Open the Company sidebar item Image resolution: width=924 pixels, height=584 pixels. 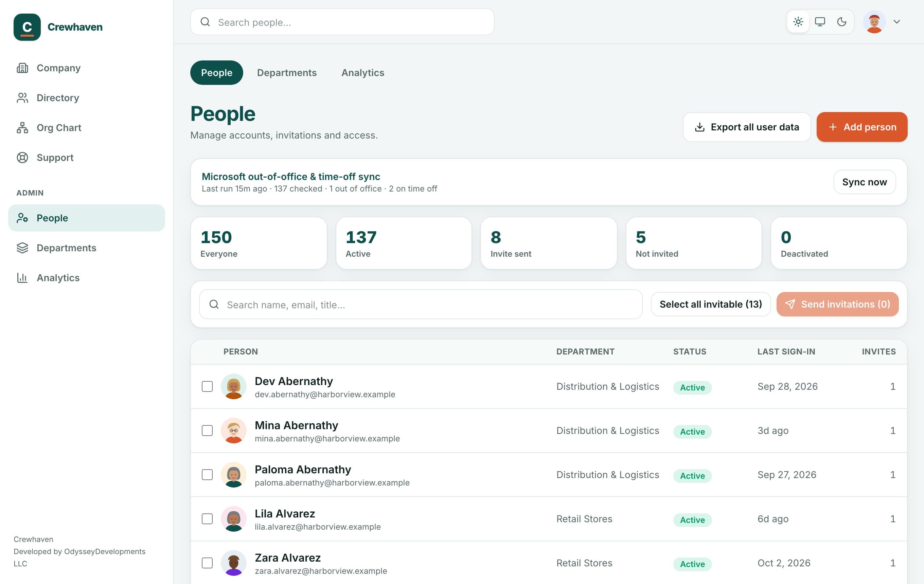[86, 68]
